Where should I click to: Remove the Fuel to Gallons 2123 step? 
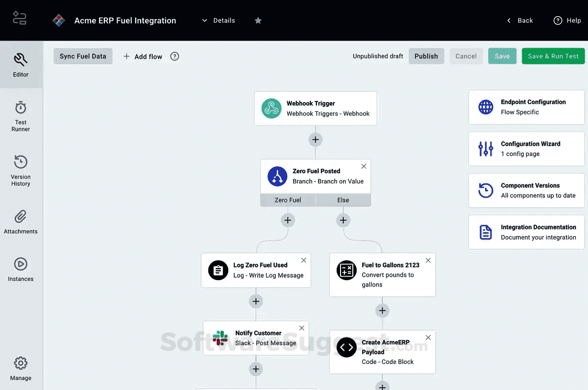tap(428, 260)
